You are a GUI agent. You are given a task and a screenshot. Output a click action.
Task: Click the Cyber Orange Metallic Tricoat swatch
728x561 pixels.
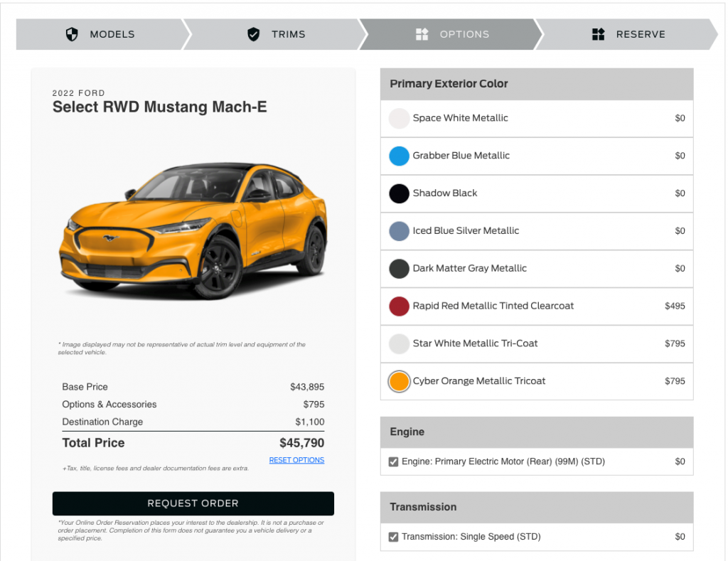click(x=400, y=381)
